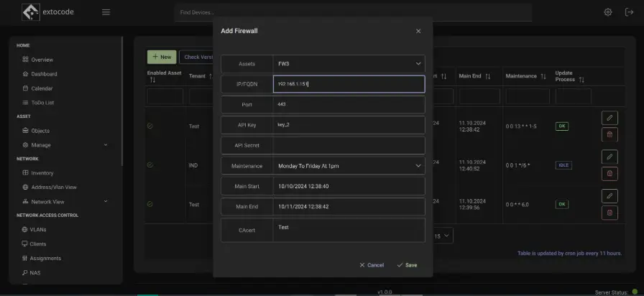Toggle enabled asset check in IND row
This screenshot has height=296, width=644.
tap(150, 165)
